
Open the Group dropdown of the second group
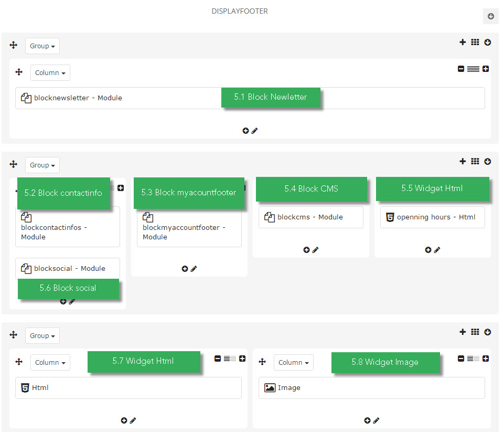click(x=42, y=165)
